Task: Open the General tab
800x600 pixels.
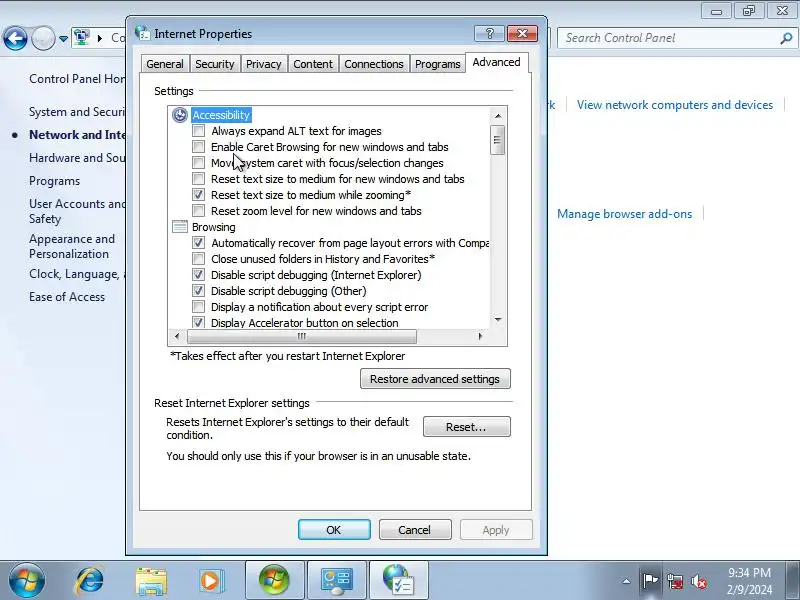Action: pos(165,64)
